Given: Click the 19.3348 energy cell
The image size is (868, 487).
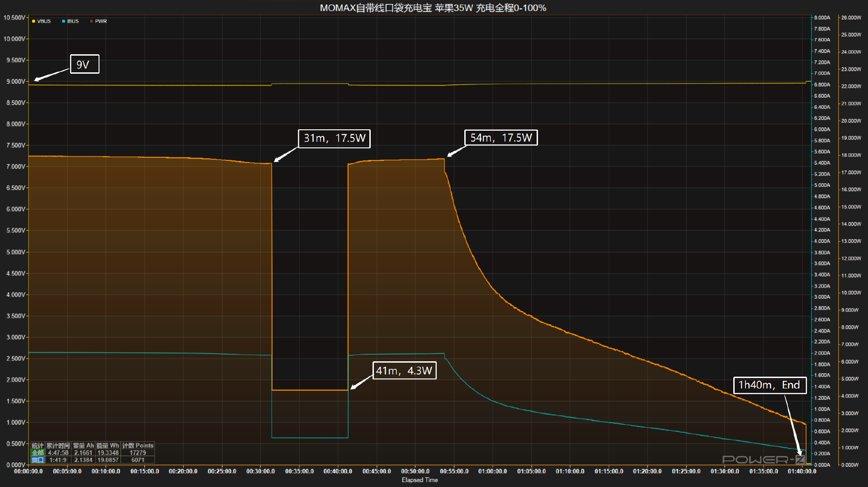Looking at the screenshot, I should tap(108, 453).
